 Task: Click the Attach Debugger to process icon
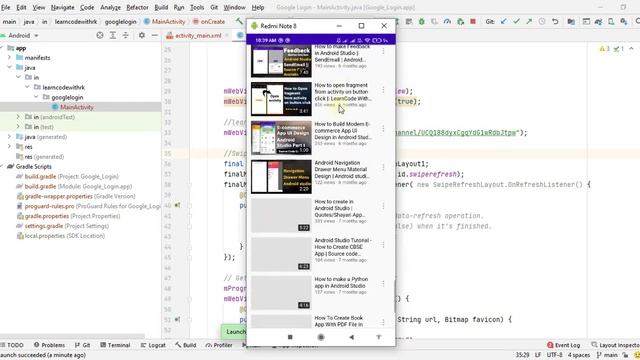[x=460, y=21]
